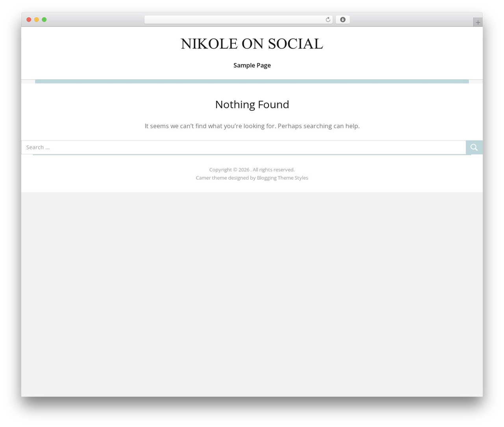
Task: Select the 'Nothing Found' heading
Action: (252, 104)
